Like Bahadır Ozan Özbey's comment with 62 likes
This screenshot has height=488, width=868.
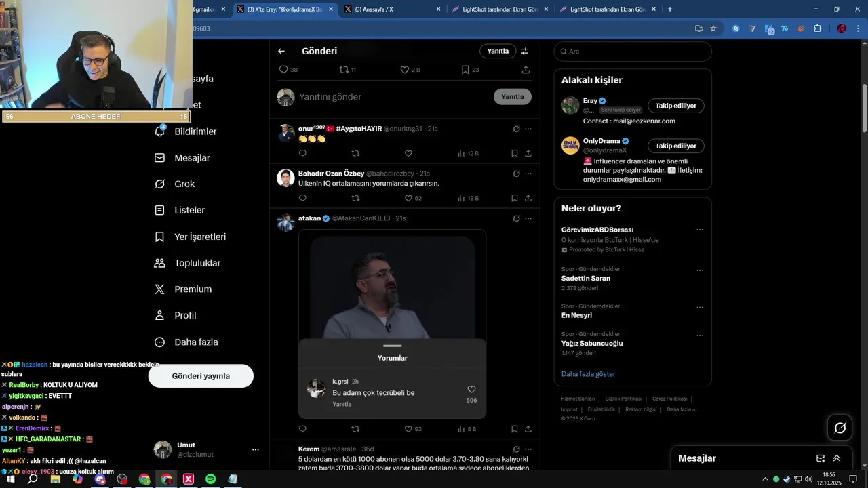(413, 198)
